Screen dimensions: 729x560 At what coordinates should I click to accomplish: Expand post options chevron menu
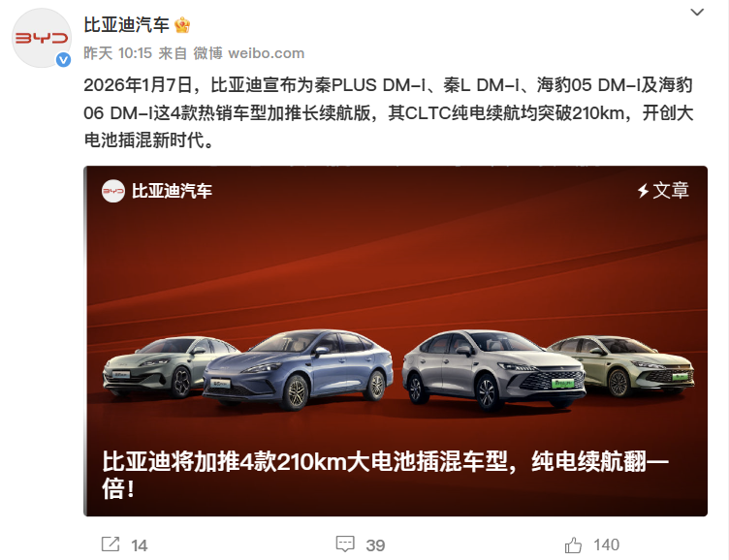[x=697, y=12]
